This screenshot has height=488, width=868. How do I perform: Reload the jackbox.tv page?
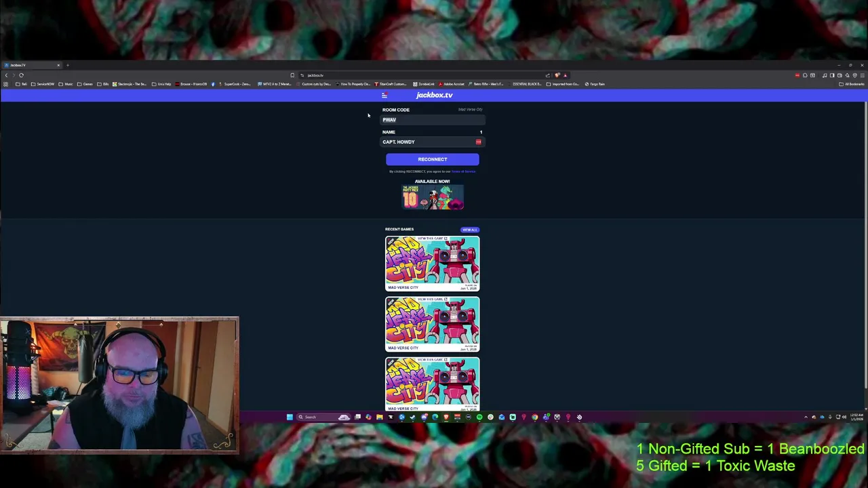[21, 75]
